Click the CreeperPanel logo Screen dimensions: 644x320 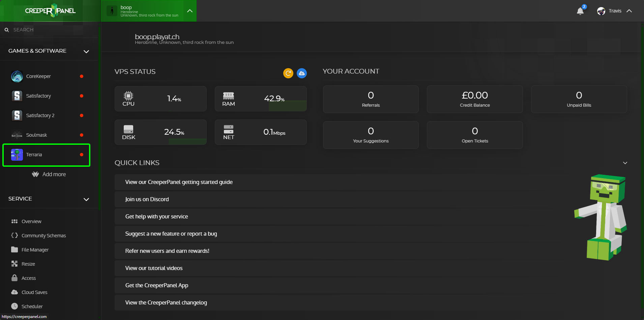point(50,10)
